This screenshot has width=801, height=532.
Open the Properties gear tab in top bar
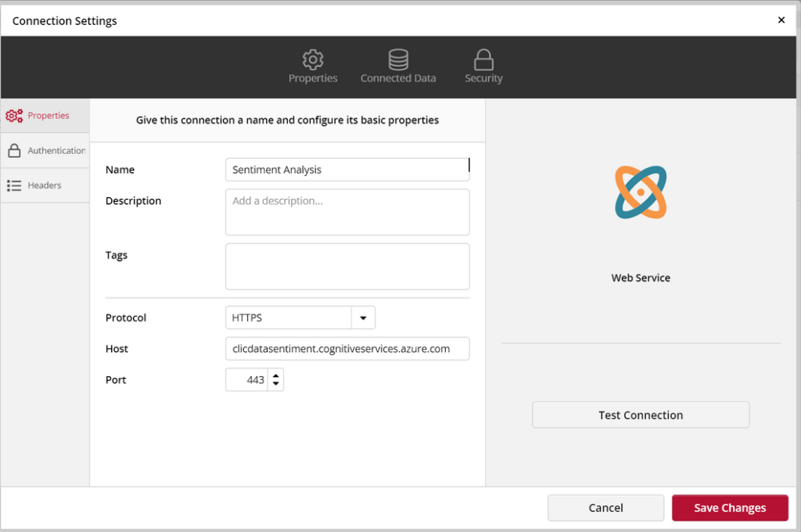coord(313,66)
